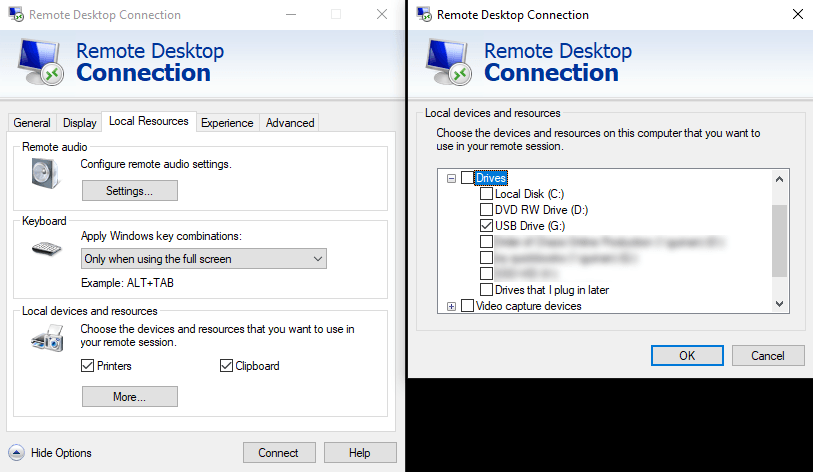Uncheck the USB Drive (G:) checkbox
The image size is (813, 472).
(486, 226)
